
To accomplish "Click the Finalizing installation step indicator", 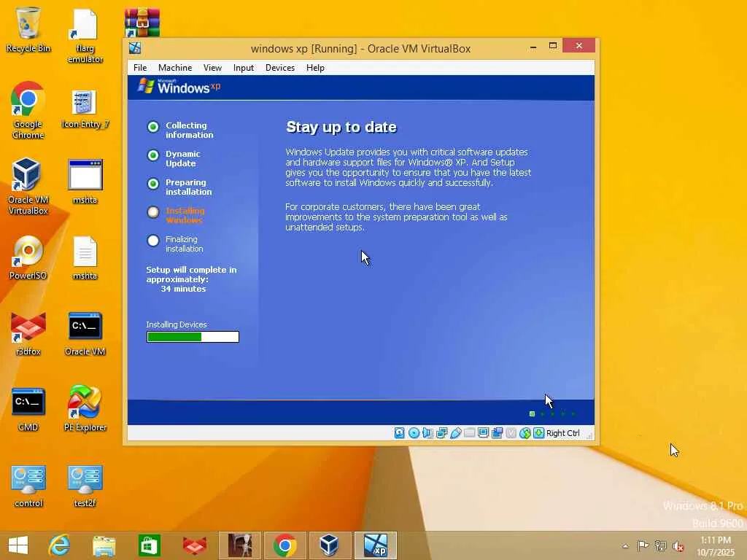I will click(153, 241).
